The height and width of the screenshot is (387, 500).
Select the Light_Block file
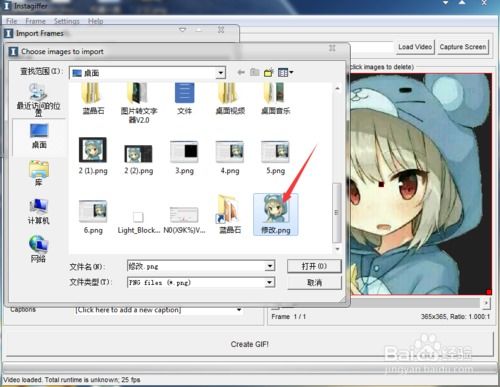tap(139, 223)
